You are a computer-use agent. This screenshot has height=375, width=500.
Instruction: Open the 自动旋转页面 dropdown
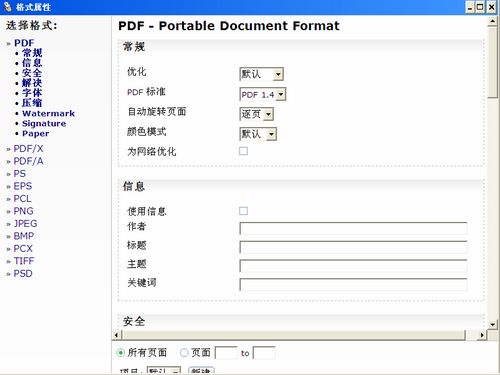tap(257, 114)
